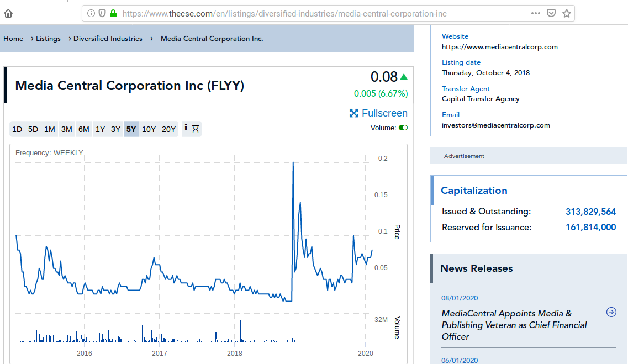Click the 0.005 (6.67%) price change
Image resolution: width=628 pixels, height=364 pixels.
381,94
